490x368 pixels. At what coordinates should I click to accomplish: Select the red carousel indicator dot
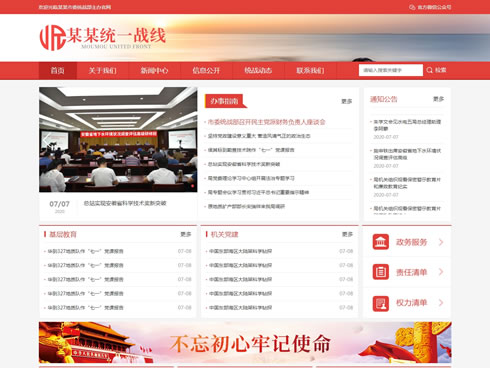click(193, 186)
